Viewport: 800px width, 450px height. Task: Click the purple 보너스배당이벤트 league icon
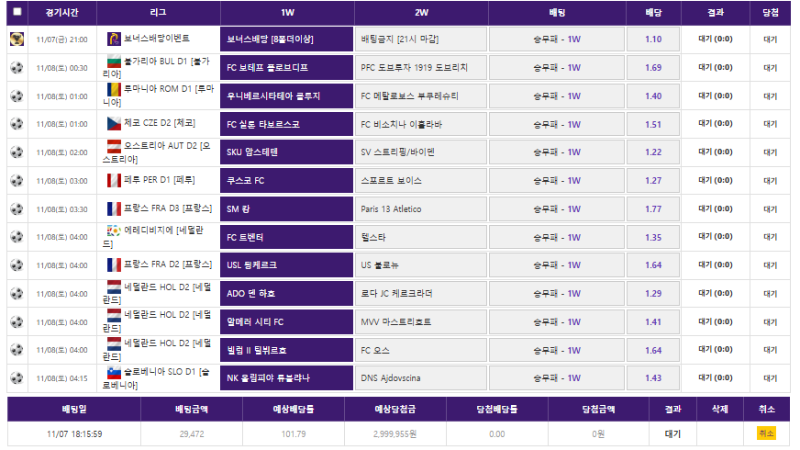pos(114,39)
